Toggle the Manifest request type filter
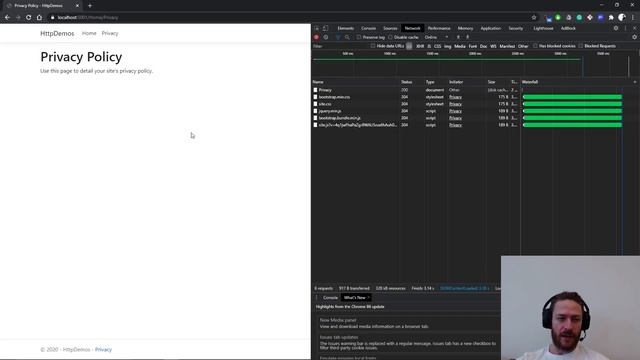640x360 pixels. pos(507,46)
